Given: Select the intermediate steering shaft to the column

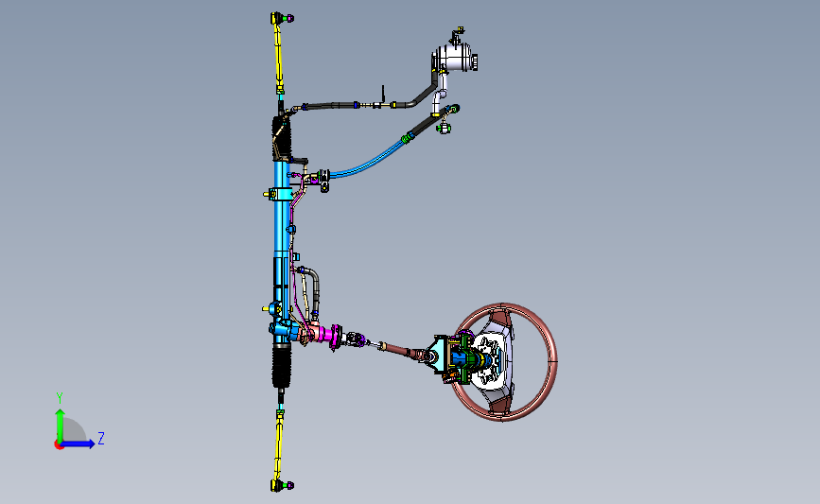Looking at the screenshot, I should 401,349.
